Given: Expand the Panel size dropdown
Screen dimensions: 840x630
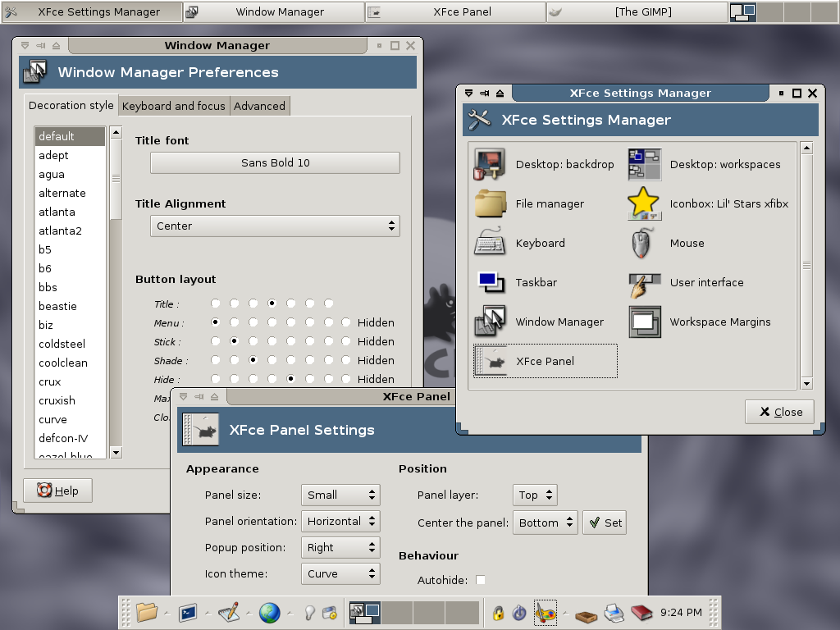Looking at the screenshot, I should pyautogui.click(x=340, y=495).
